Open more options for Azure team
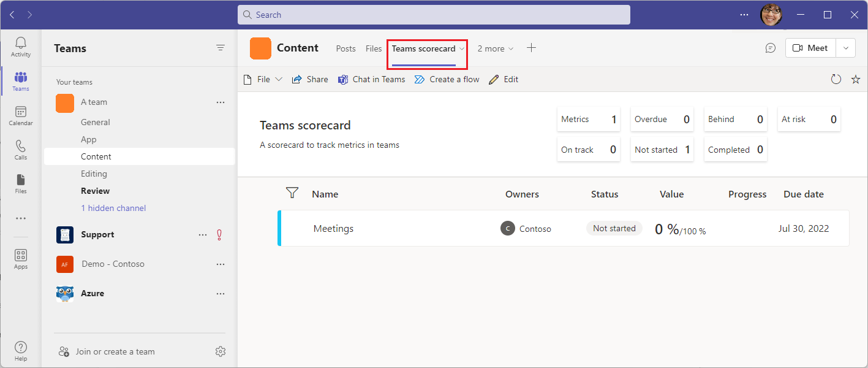The image size is (868, 368). coord(221,294)
